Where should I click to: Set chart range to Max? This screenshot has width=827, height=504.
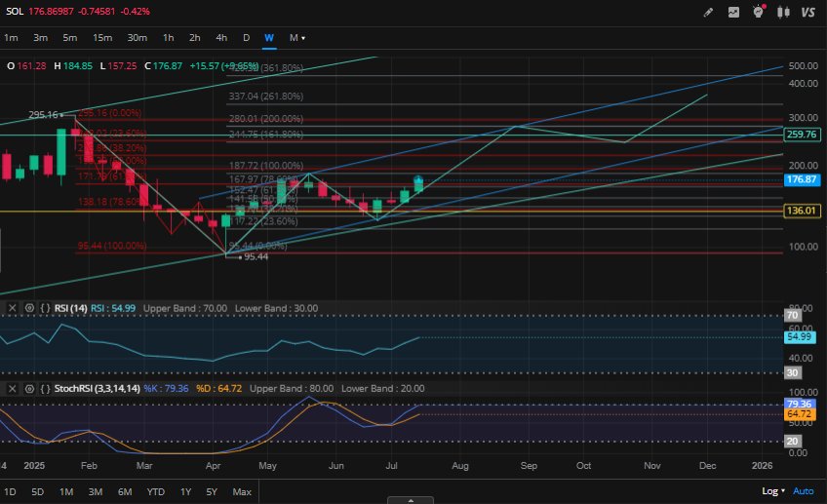[x=242, y=492]
